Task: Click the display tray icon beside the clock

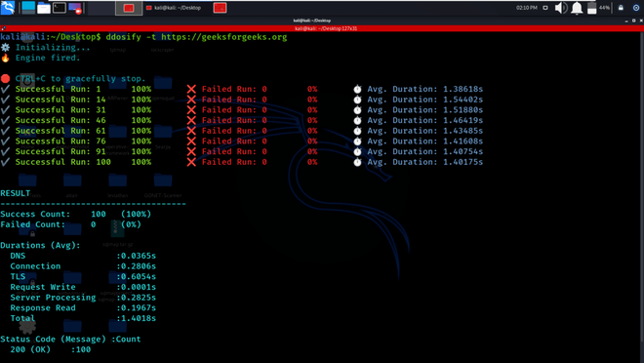Action: click(545, 8)
